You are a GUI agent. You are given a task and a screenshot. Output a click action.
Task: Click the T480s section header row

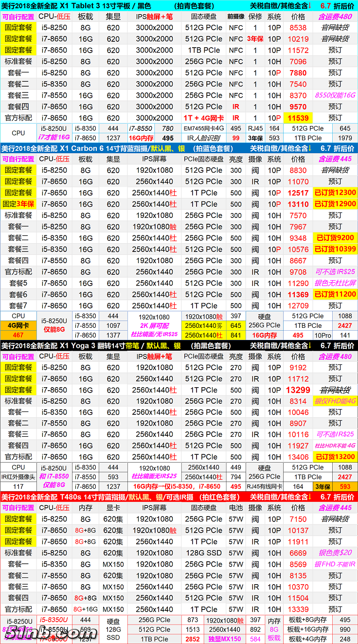[x=179, y=497]
